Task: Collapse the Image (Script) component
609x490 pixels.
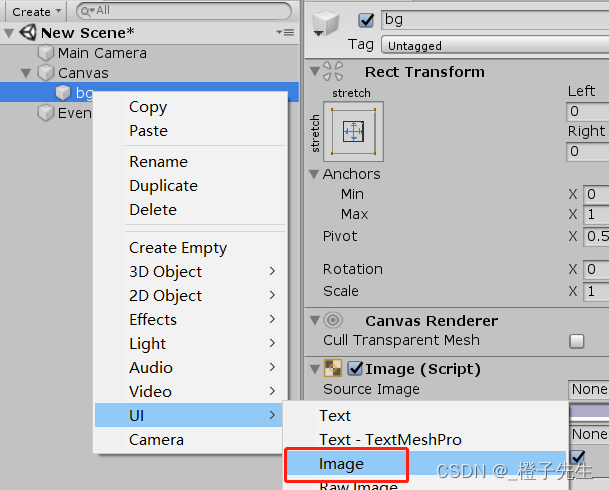Action: click(x=315, y=369)
